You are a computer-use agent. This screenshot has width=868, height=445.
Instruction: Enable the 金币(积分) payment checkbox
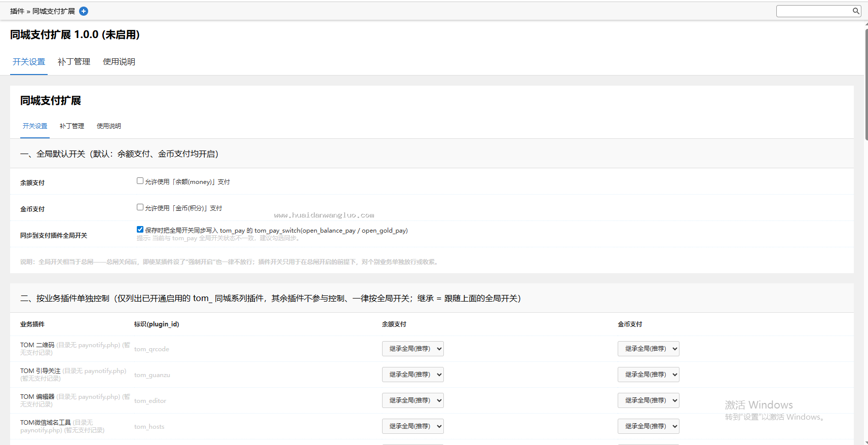coord(140,207)
